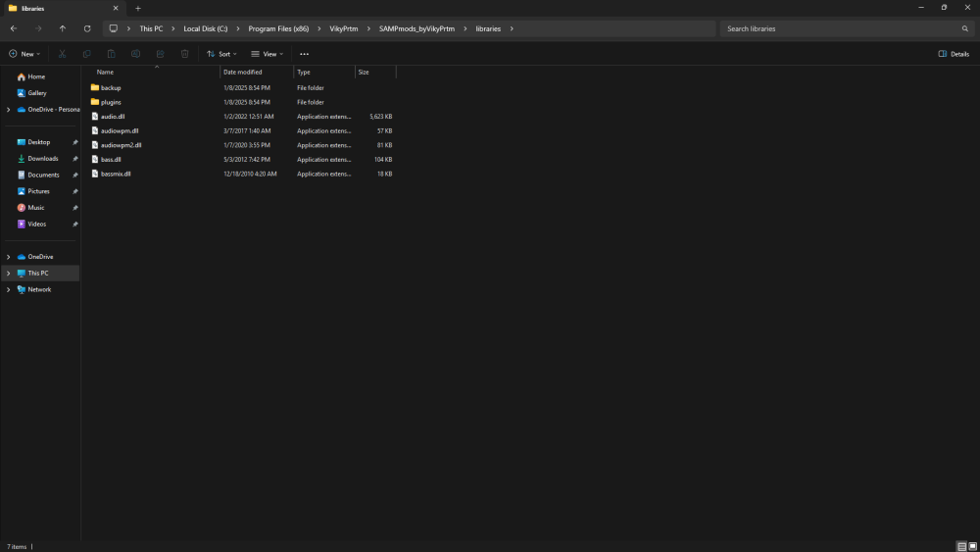Select the backup folder icon
The height and width of the screenshot is (552, 980).
pos(95,87)
